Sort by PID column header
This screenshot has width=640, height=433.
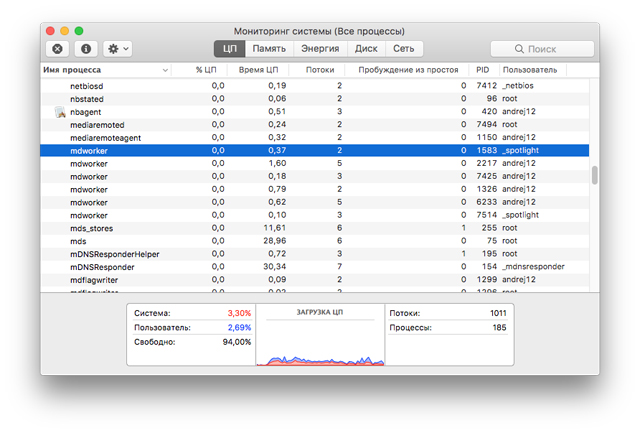(482, 70)
